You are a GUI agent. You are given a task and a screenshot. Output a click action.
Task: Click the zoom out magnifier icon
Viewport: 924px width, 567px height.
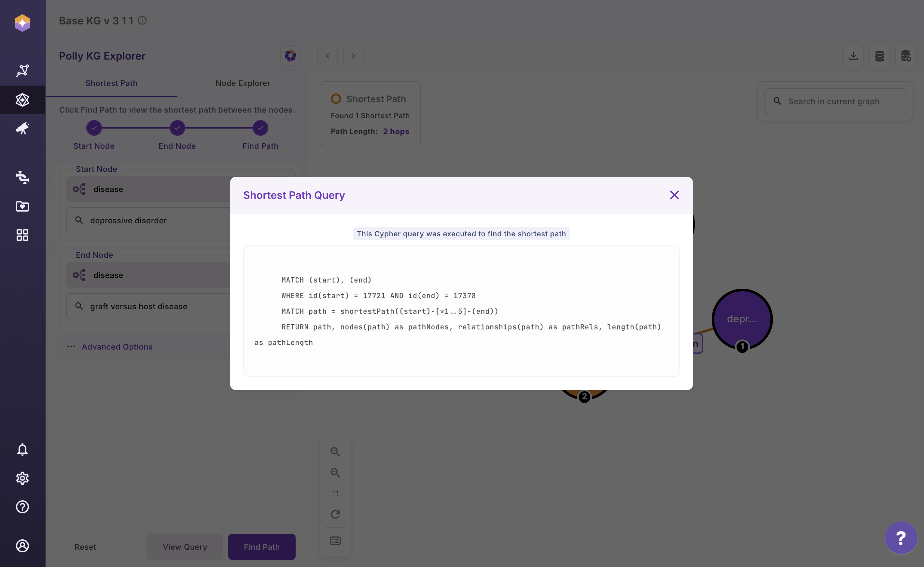(x=335, y=473)
